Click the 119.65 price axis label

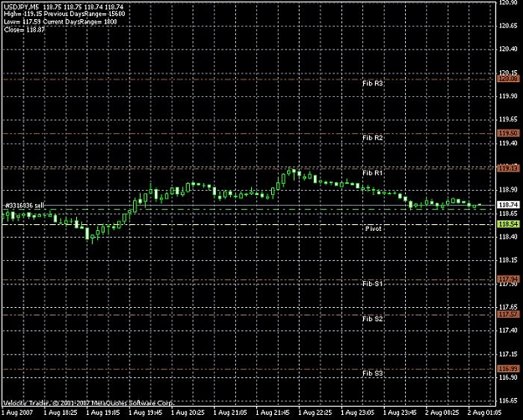508,120
